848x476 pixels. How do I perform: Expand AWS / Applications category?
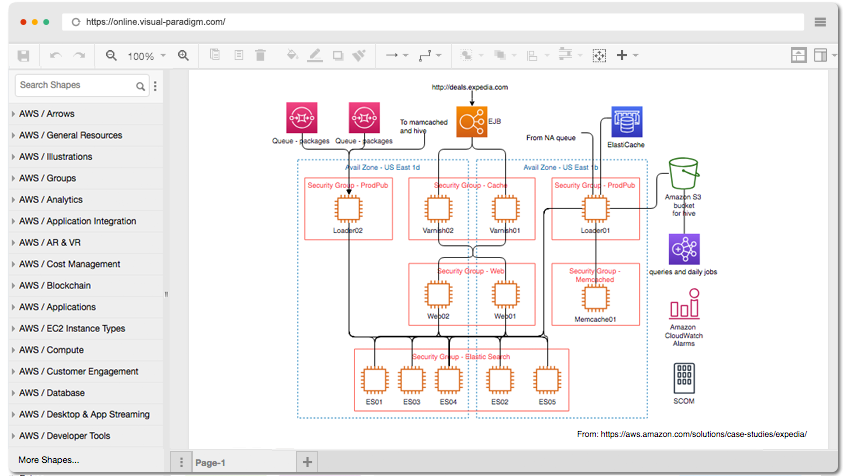click(x=86, y=307)
